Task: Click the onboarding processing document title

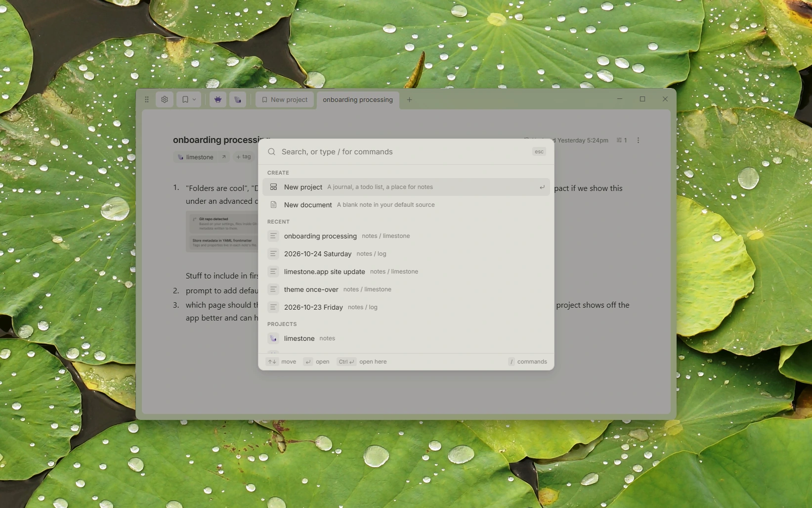Action: click(x=222, y=140)
